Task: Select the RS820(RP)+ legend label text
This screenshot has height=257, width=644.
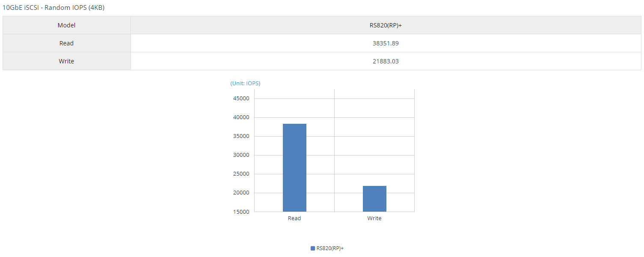Action: [x=330, y=248]
